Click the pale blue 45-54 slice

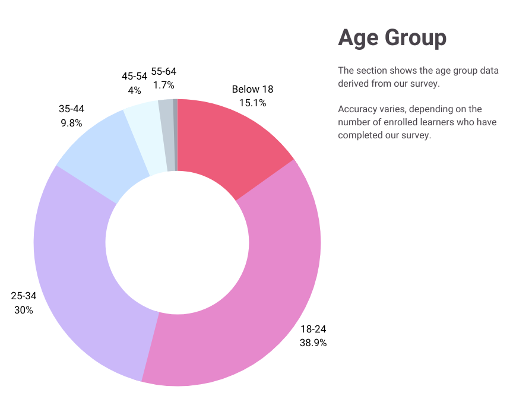(145, 138)
